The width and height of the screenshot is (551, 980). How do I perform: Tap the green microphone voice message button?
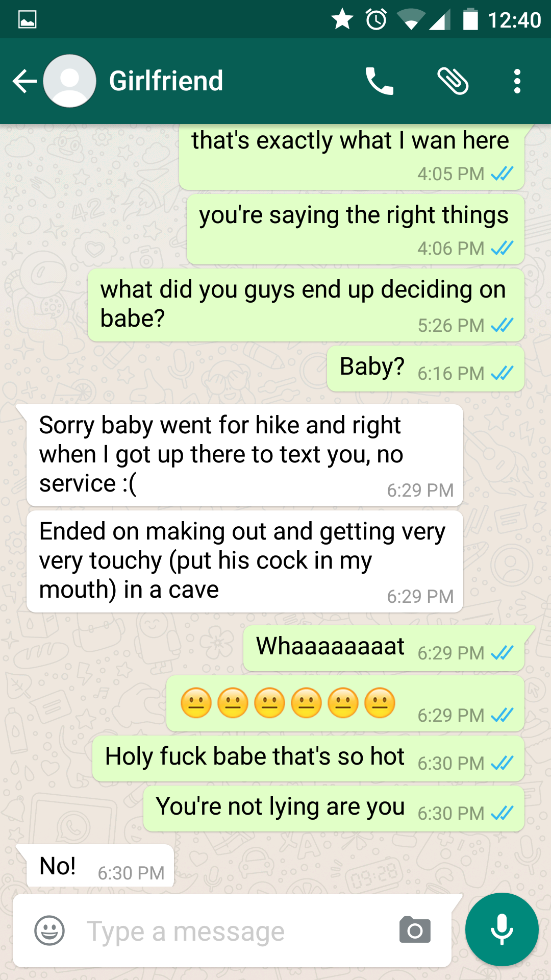502,929
